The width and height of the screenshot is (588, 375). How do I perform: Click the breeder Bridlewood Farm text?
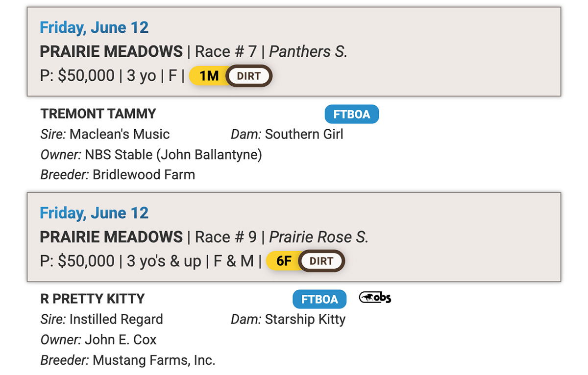coord(144,174)
